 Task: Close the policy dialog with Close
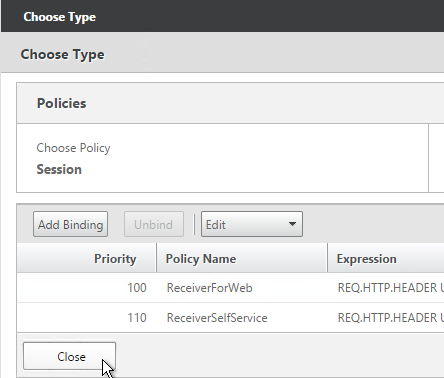click(x=69, y=356)
